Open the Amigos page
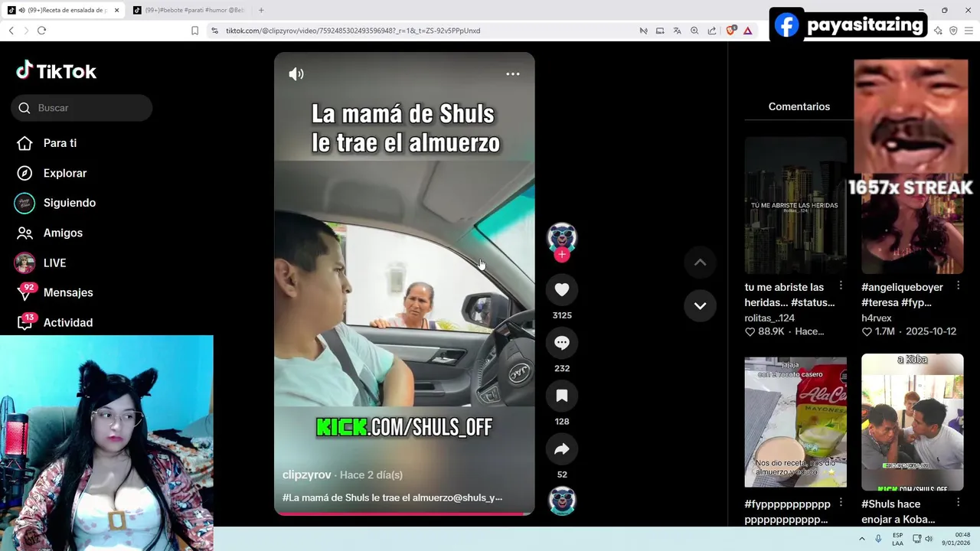980x551 pixels. (x=63, y=233)
